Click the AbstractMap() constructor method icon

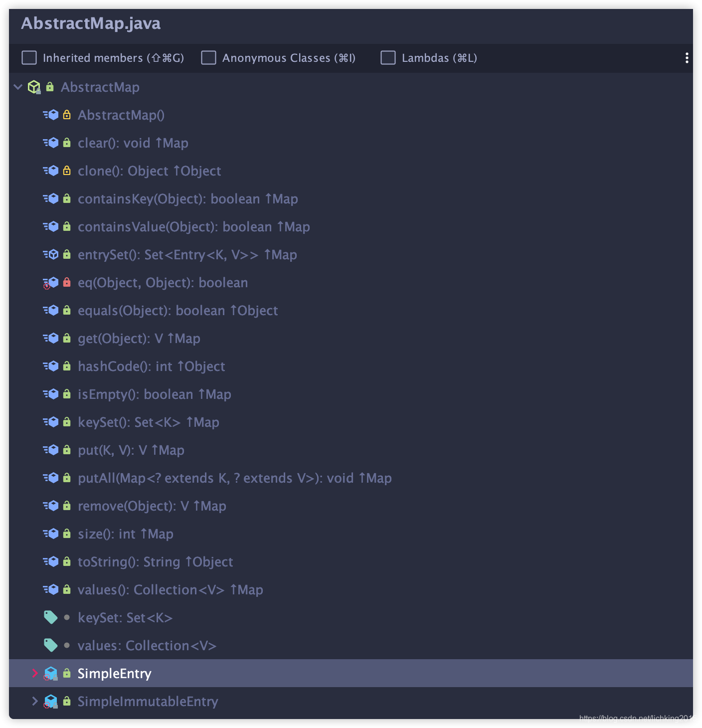click(x=51, y=115)
